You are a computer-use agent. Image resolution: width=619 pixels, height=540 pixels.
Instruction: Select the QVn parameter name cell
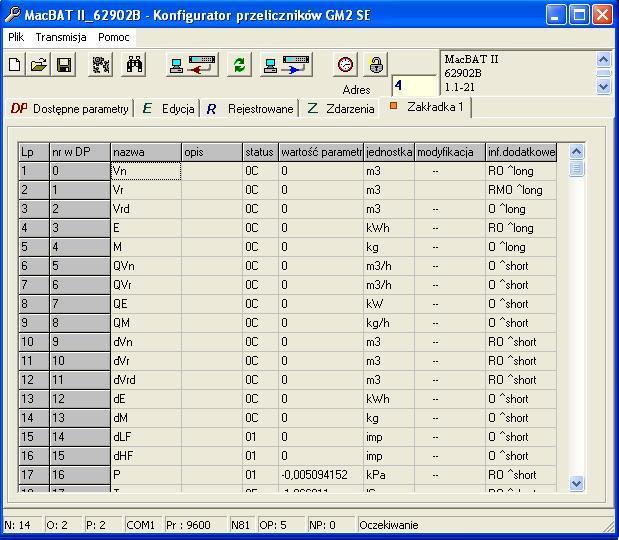click(146, 266)
